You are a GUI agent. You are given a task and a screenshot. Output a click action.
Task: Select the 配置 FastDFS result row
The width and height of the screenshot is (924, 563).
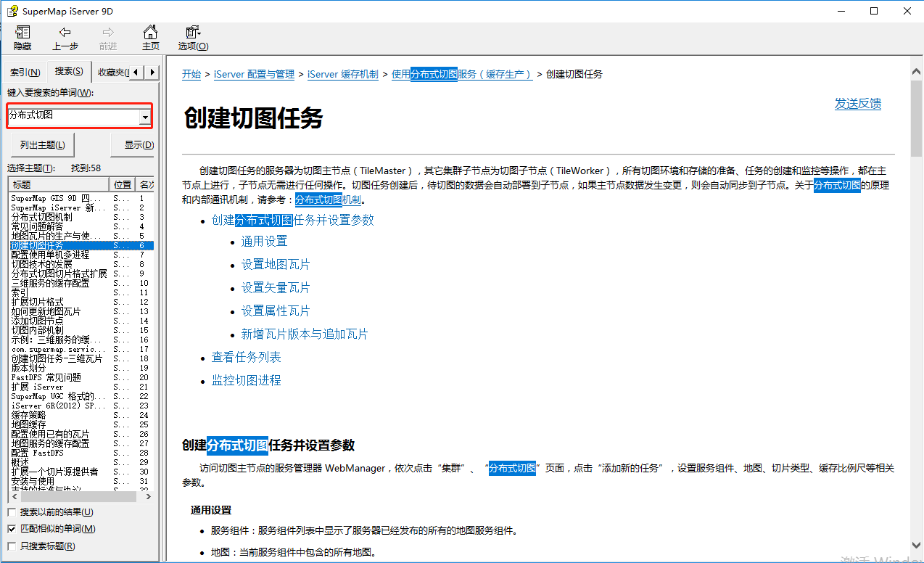click(81, 453)
